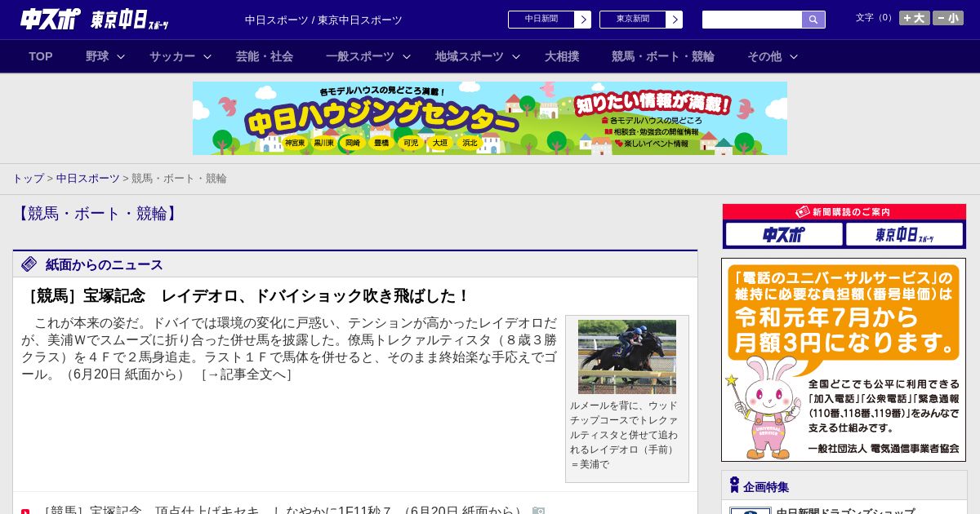Open the horse training photo thumbnail
Viewport: 980px width, 514px height.
coord(627,357)
